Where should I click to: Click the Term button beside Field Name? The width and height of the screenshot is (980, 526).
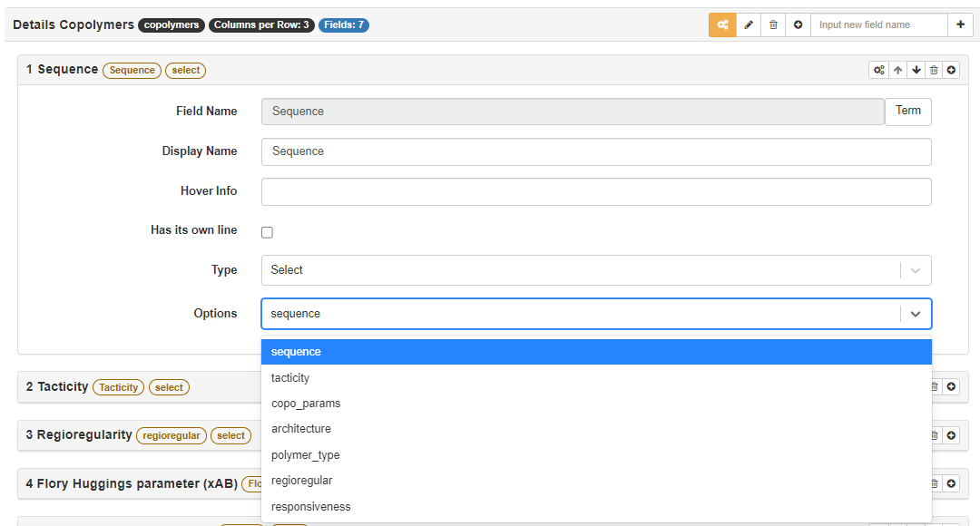[907, 112]
